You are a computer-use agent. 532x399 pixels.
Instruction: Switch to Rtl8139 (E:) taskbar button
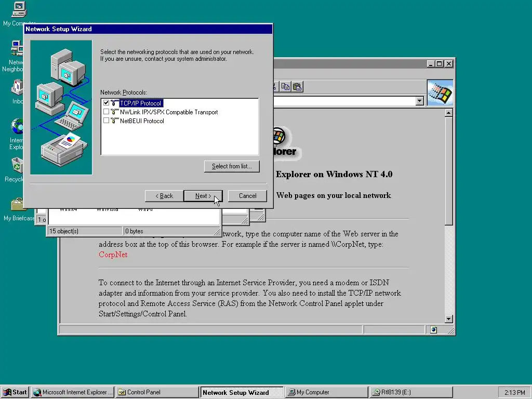[411, 392]
